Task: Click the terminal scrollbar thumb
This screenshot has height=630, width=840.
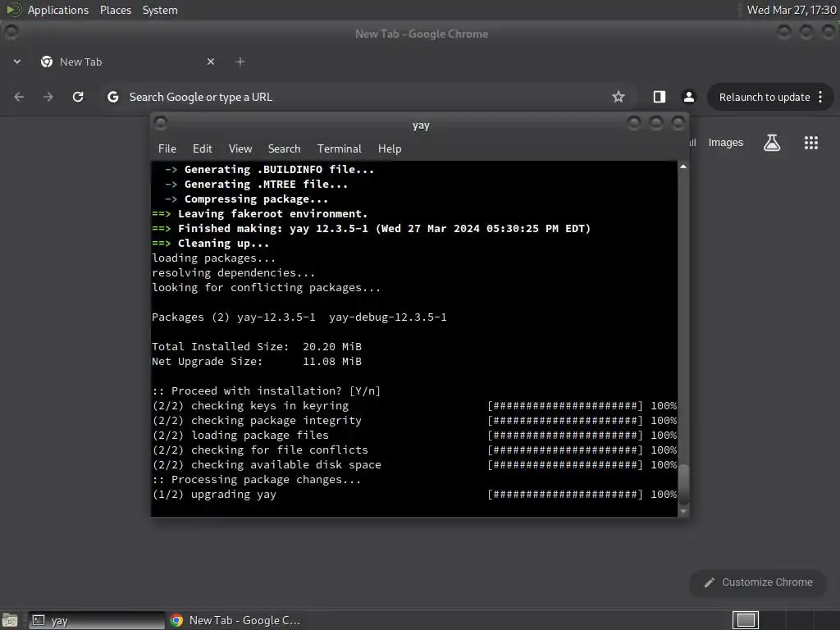Action: (683, 484)
